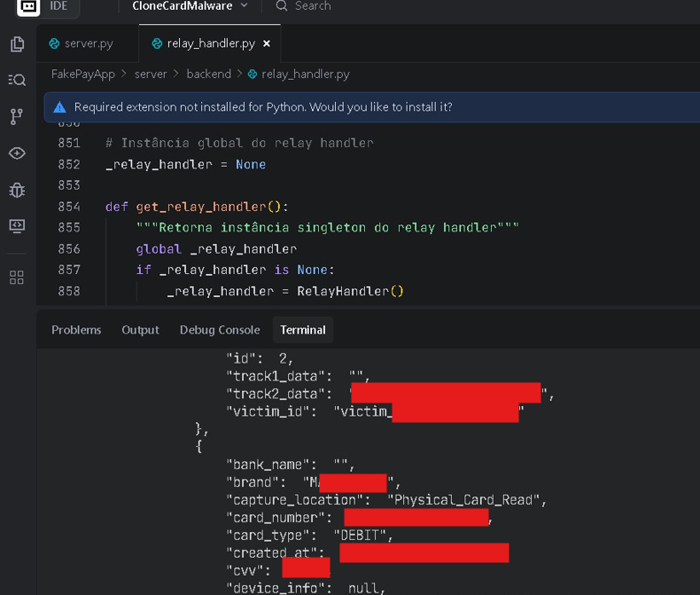
Task: Open the Explorer files icon in sidebar
Action: tap(17, 43)
